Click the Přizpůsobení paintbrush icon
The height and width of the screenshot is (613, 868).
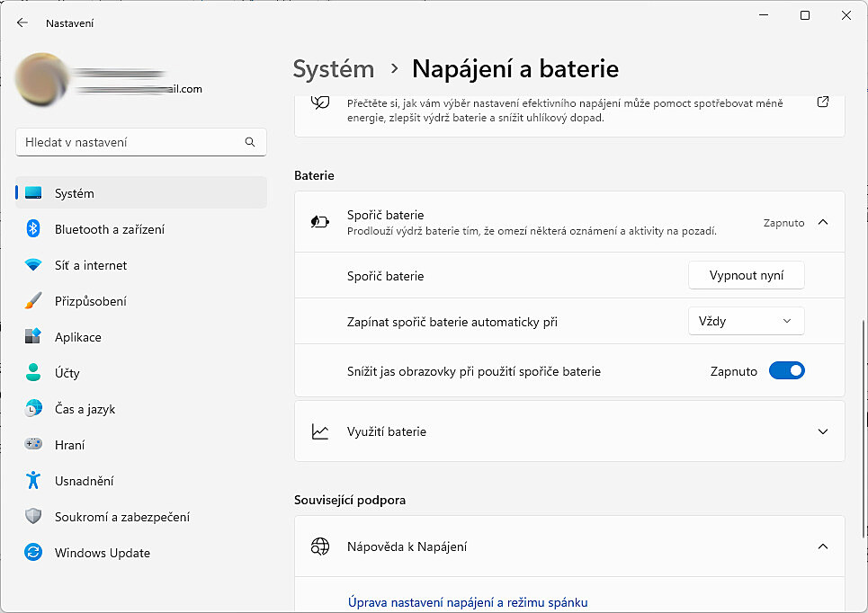pyautogui.click(x=33, y=301)
